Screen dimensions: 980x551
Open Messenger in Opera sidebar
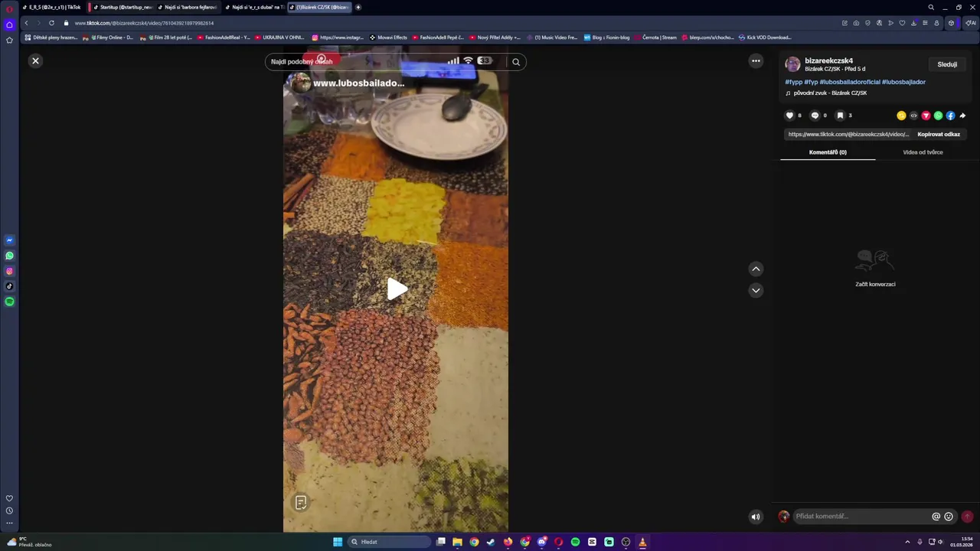[9, 240]
